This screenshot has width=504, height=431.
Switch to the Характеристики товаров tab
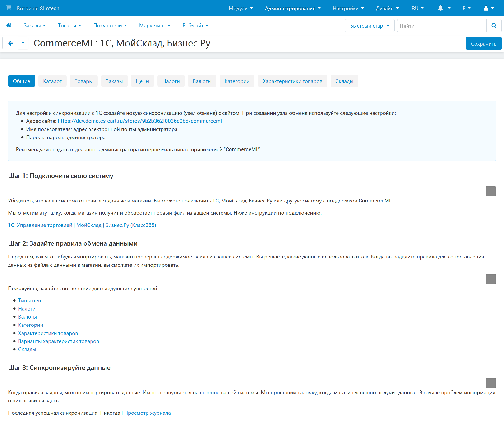pyautogui.click(x=292, y=81)
